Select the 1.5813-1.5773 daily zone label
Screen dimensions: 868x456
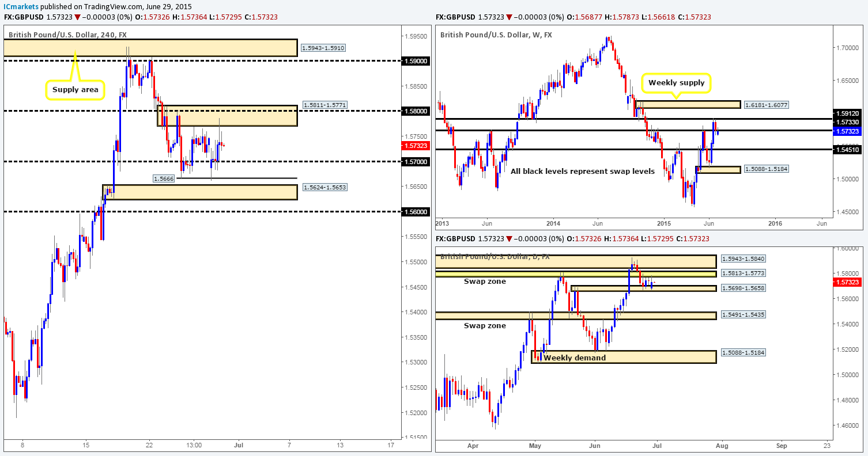[x=742, y=273]
